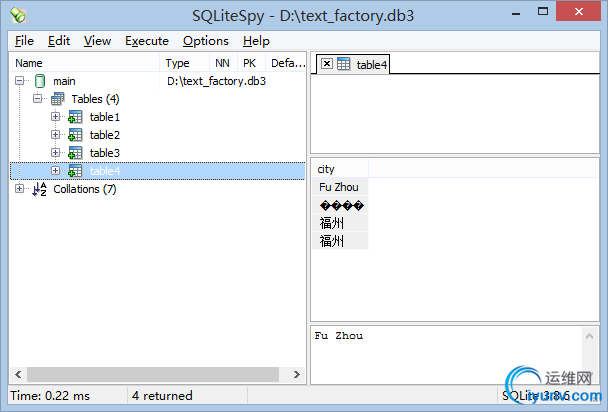Click the city column header in results

point(340,169)
